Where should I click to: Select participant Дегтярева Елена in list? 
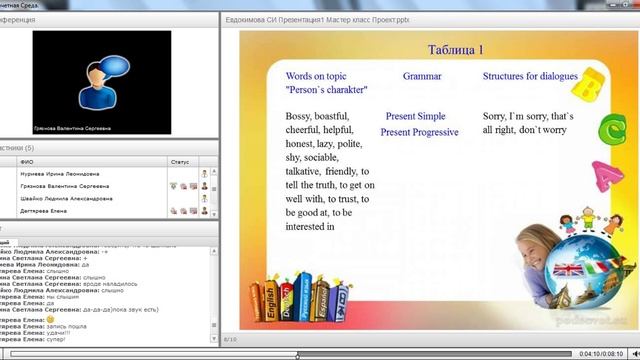(43, 211)
